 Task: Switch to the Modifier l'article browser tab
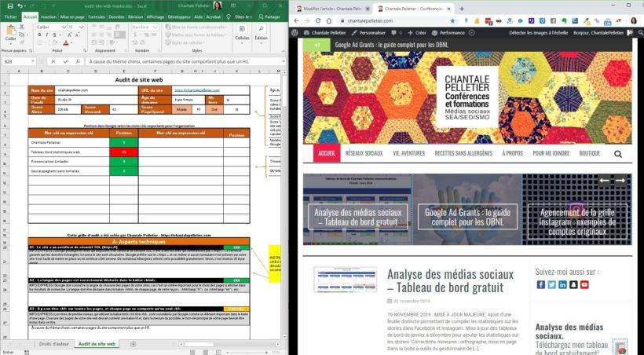coord(333,9)
